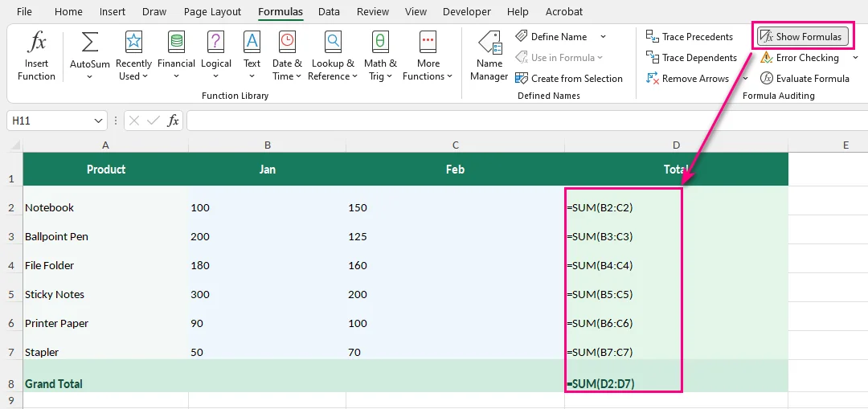Switch to the Insert tab

[113, 11]
